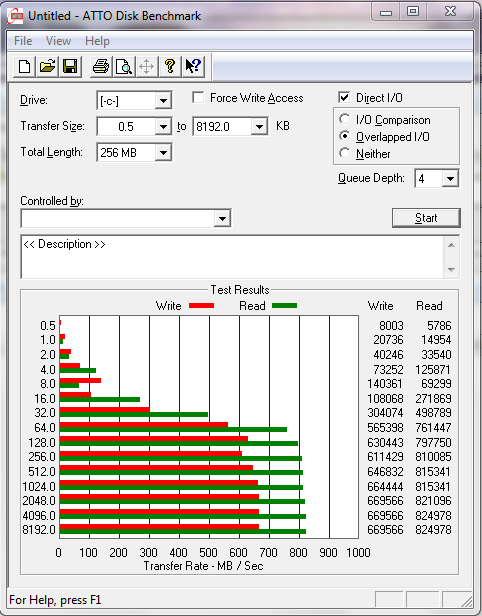This screenshot has height=616, width=482.
Task: Close the ATTO Disk Benchmark window
Action: coord(450,12)
